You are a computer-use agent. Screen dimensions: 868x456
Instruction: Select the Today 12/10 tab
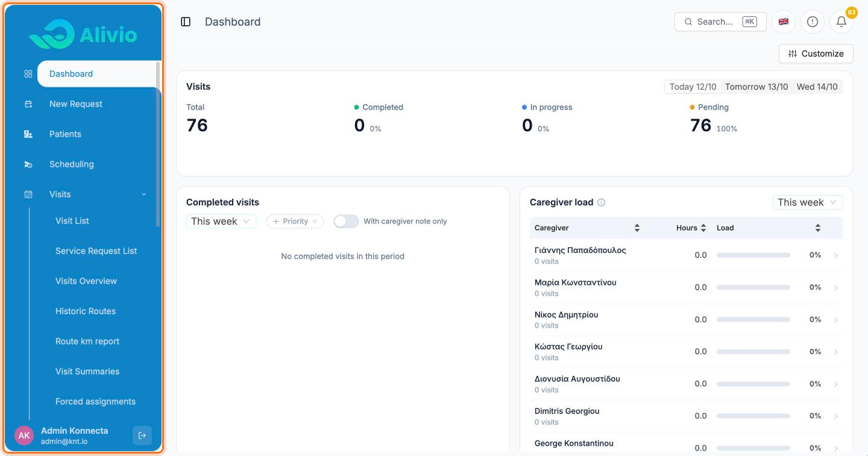click(x=693, y=87)
